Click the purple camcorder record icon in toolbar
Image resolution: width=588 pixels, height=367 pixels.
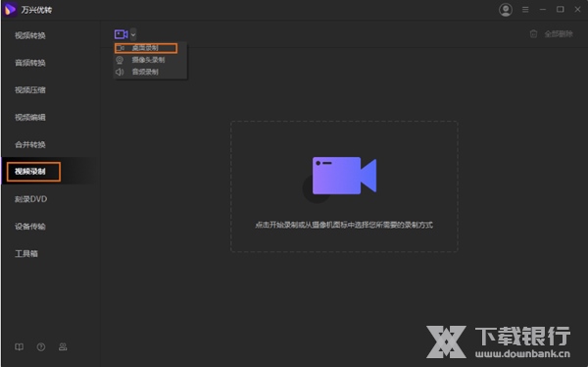[122, 34]
